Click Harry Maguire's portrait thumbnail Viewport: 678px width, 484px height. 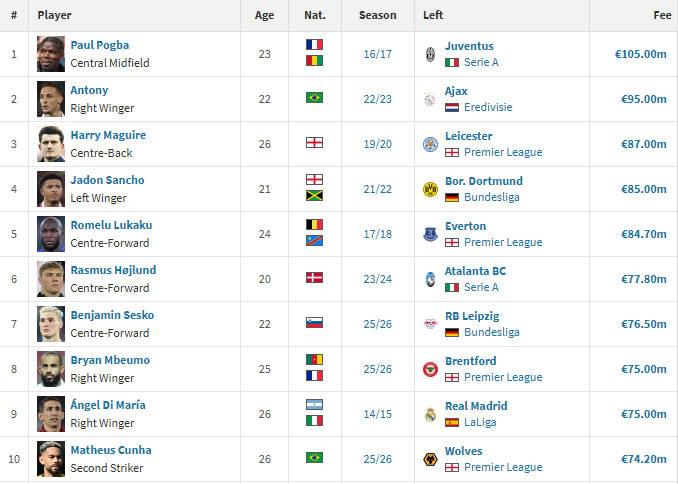(x=51, y=144)
